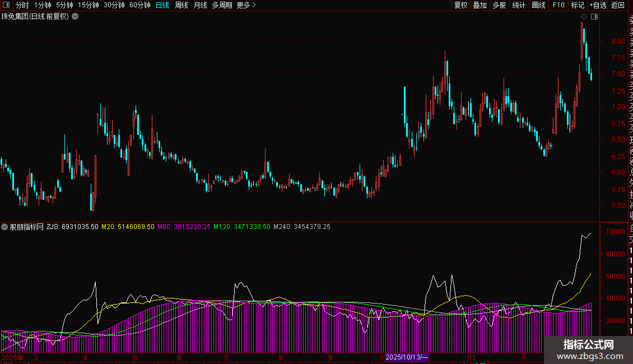Click M120: 3471338.50 label
The height and width of the screenshot is (364, 633).
242,227
